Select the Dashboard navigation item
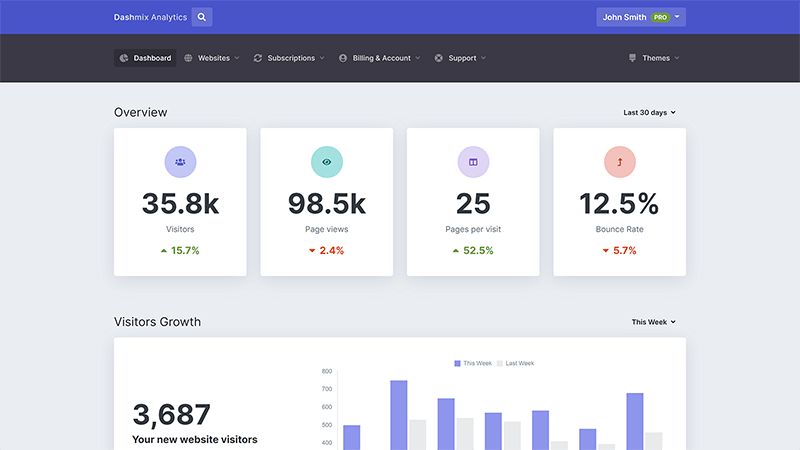 [x=145, y=58]
